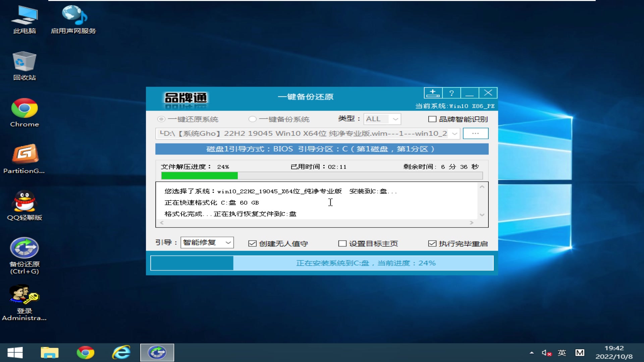The image size is (644, 362).
Task: Open the 引导 智能修复 dropdown
Action: click(x=228, y=242)
